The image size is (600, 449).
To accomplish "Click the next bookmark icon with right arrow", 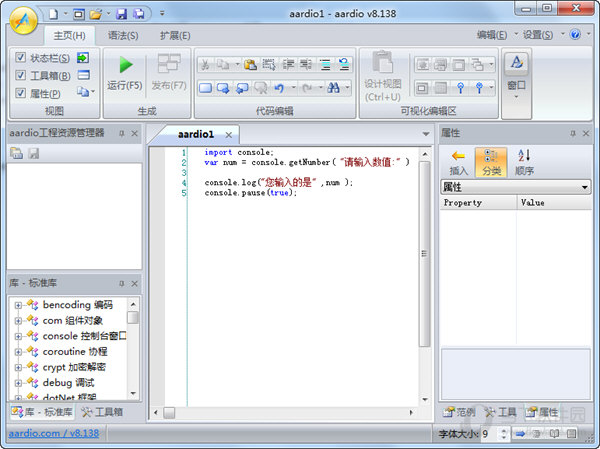I will [x=223, y=88].
